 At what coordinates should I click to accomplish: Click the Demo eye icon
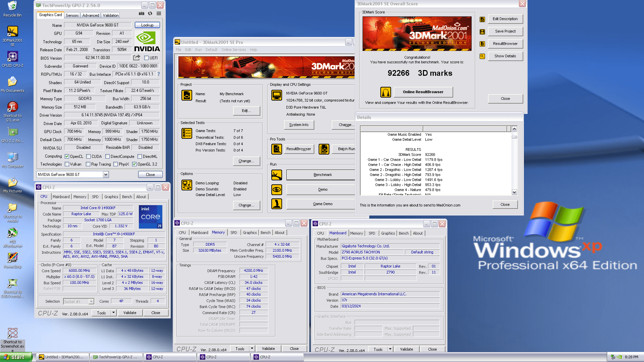277,190
